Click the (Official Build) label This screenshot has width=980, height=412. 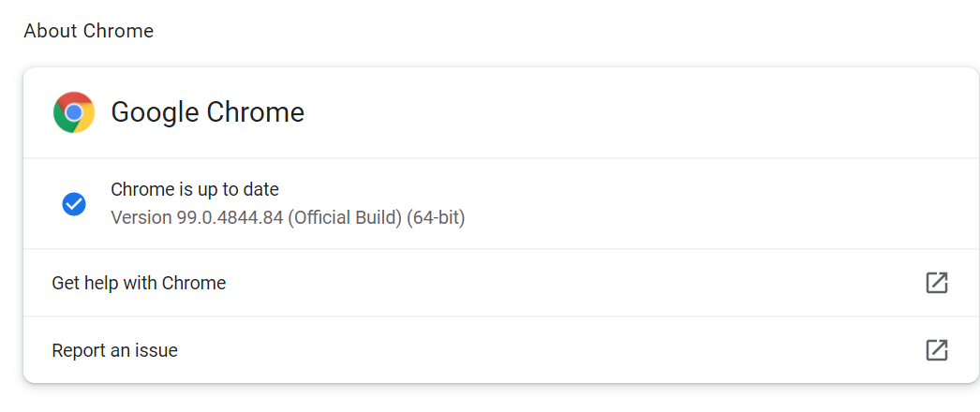click(x=345, y=218)
